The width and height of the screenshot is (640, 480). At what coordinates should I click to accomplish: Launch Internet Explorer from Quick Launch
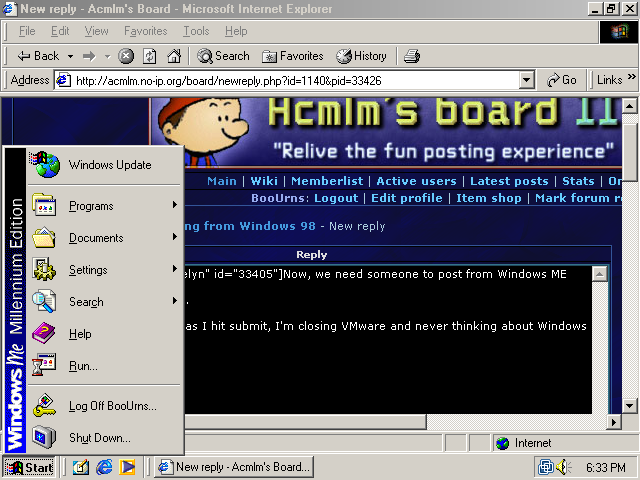[x=104, y=467]
